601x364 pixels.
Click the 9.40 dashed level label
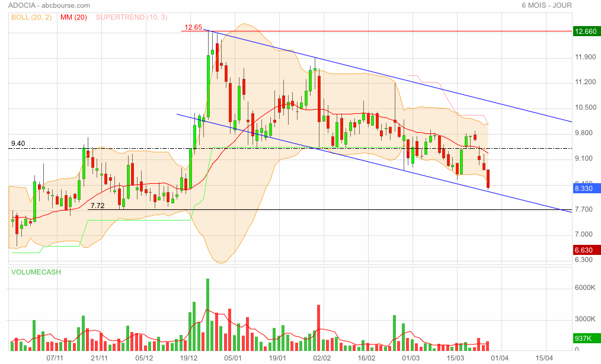click(x=18, y=144)
